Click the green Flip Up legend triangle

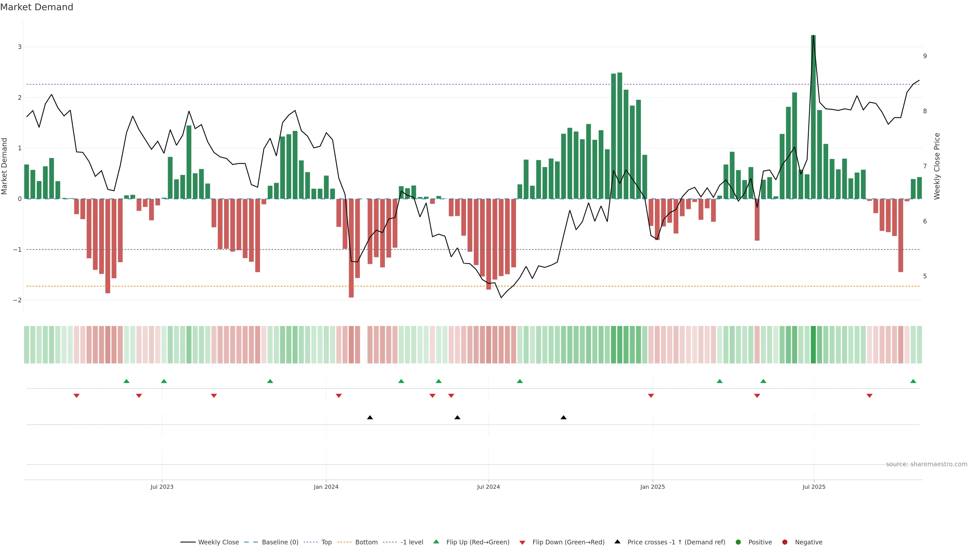436,542
